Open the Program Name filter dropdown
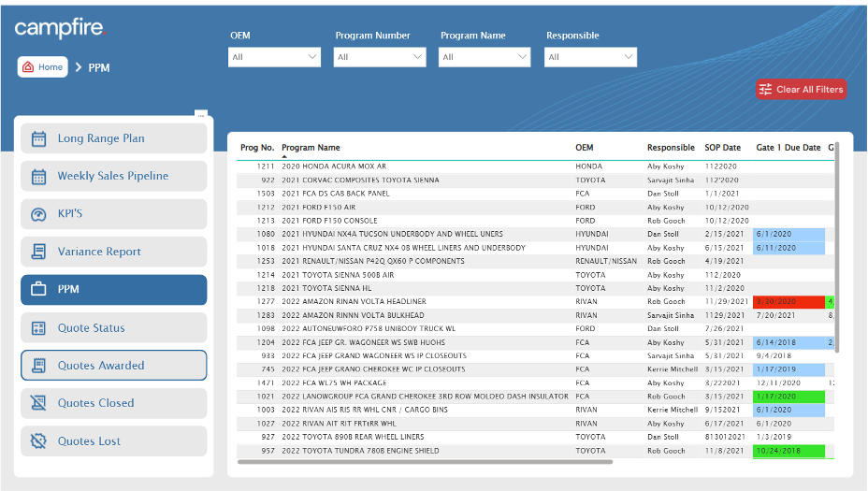868x491 pixels. coord(485,57)
